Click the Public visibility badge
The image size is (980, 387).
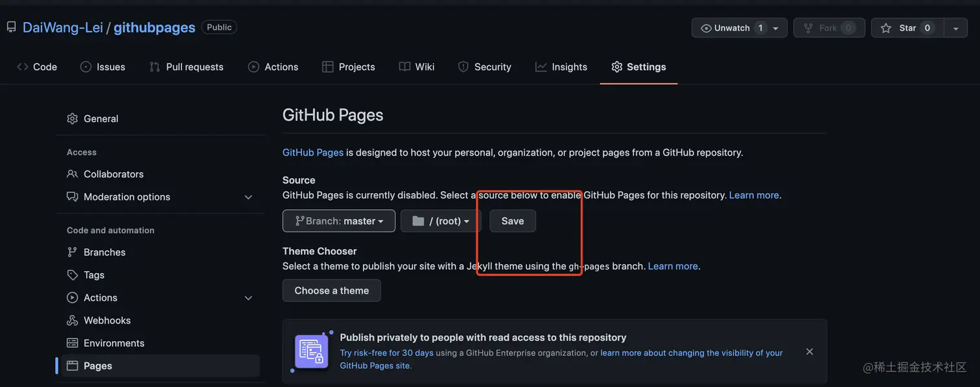(x=219, y=27)
